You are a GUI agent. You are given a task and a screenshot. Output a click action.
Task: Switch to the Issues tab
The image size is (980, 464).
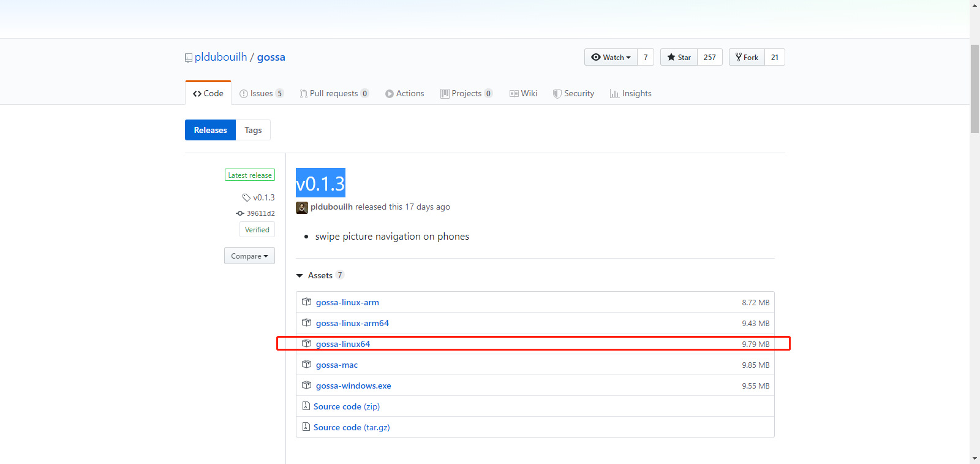[261, 93]
